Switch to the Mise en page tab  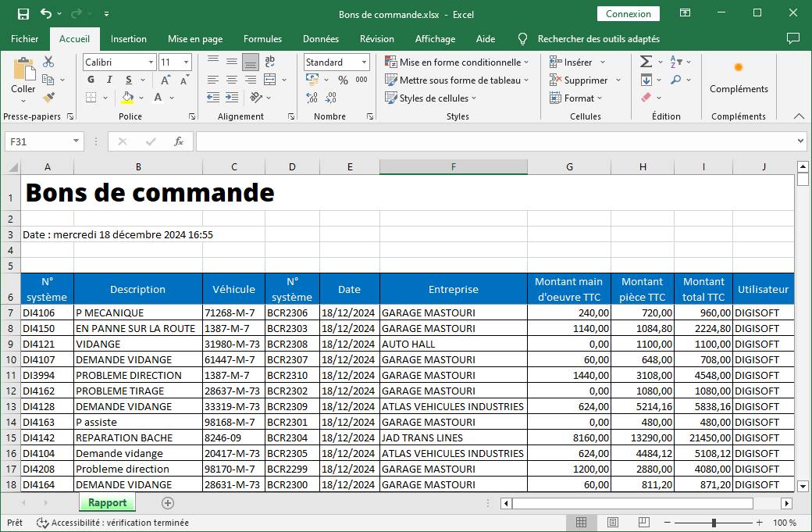pos(195,39)
